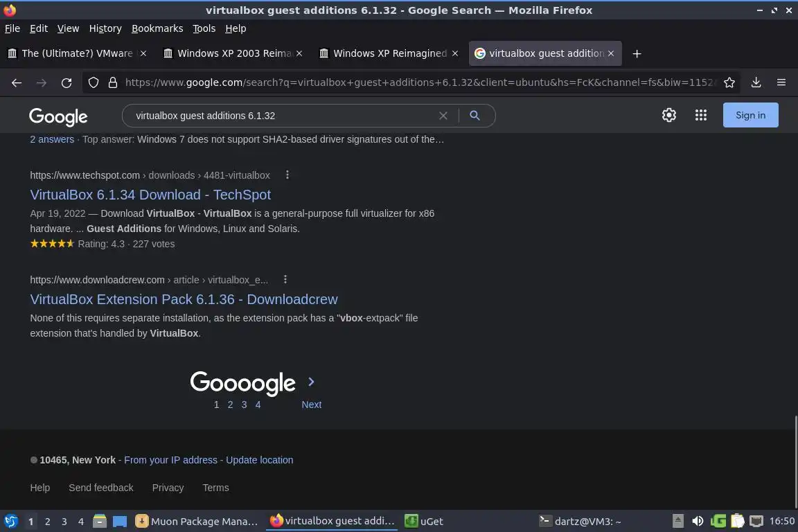798x532 pixels.
Task: Open the Edit menu
Action: coord(39,28)
